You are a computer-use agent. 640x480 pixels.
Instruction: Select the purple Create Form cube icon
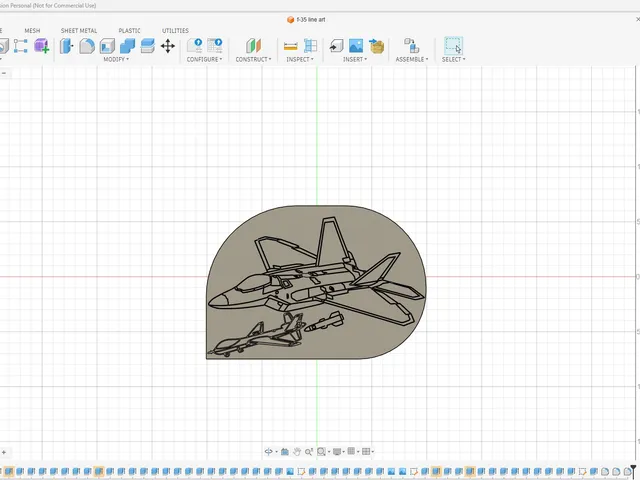(41, 46)
